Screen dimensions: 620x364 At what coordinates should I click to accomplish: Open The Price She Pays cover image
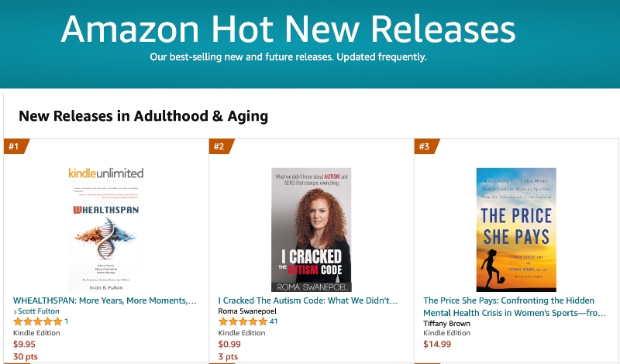coord(516,229)
